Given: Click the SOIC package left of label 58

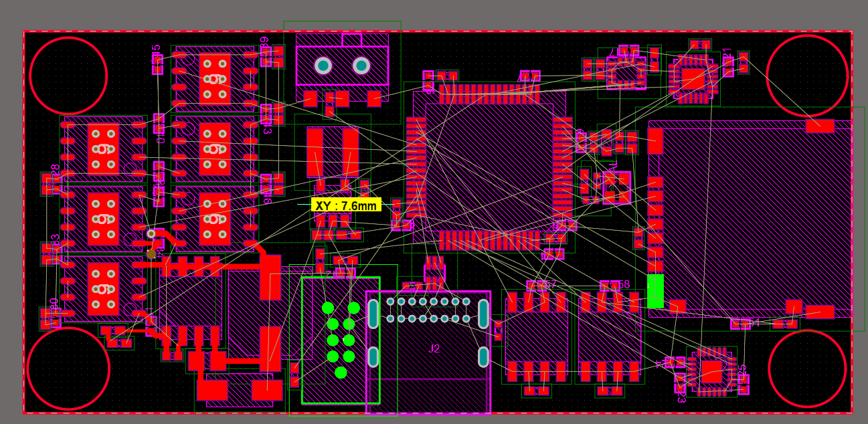Looking at the screenshot, I should click(x=536, y=336).
